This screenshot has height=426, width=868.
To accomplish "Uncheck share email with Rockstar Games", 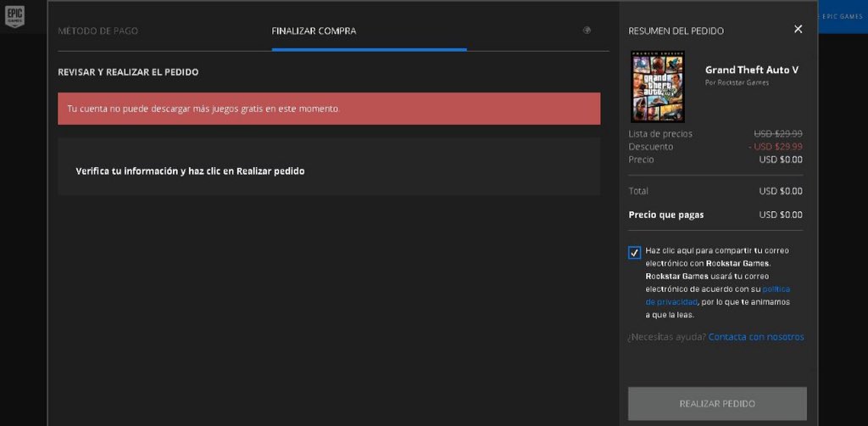I will (x=634, y=253).
